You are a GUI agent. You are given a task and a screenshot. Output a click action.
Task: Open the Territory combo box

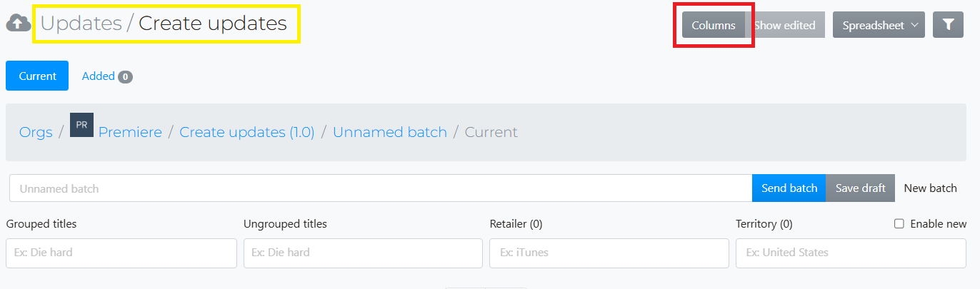(853, 253)
